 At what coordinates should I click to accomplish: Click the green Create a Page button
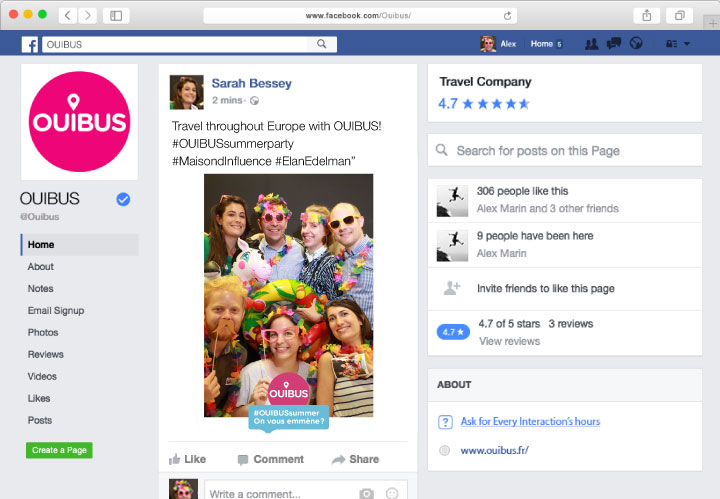point(59,450)
